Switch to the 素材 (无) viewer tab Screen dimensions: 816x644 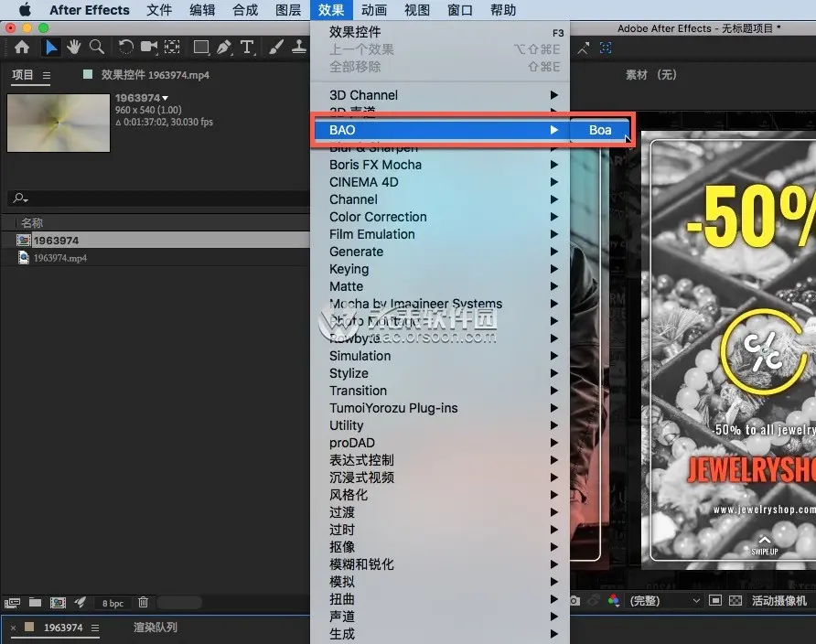click(650, 75)
